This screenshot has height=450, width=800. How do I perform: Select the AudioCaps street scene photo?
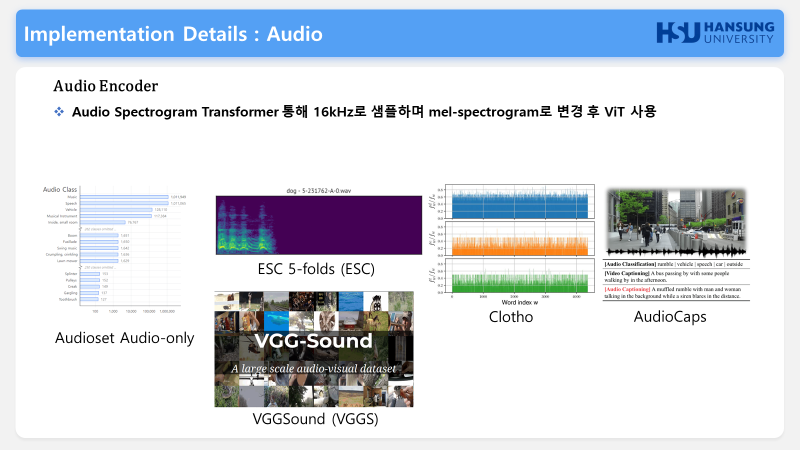point(676,223)
